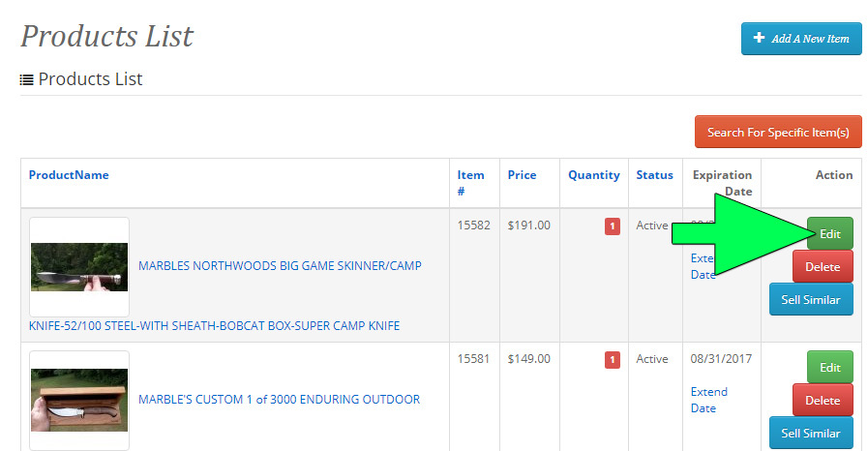This screenshot has width=868, height=451.
Task: Sort by the Item # column header
Action: [x=470, y=183]
